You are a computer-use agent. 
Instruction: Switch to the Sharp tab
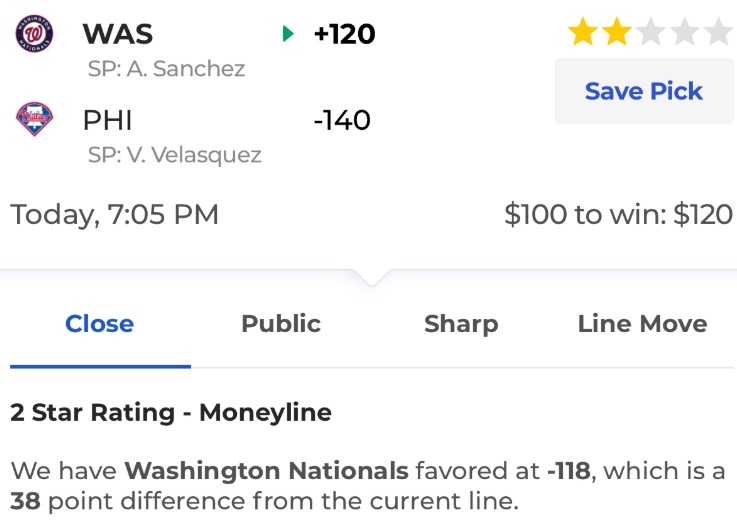pos(461,325)
